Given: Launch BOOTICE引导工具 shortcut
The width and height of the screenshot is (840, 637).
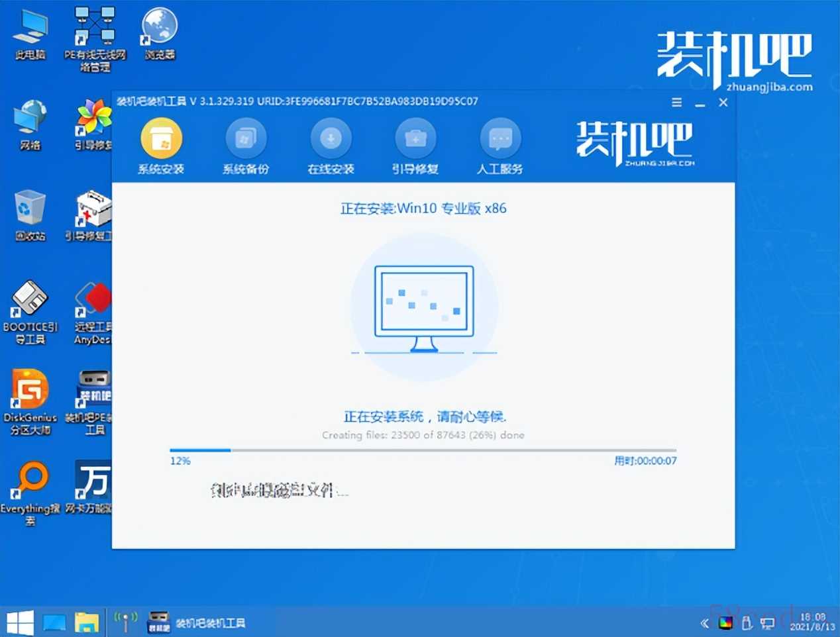Looking at the screenshot, I should point(30,313).
